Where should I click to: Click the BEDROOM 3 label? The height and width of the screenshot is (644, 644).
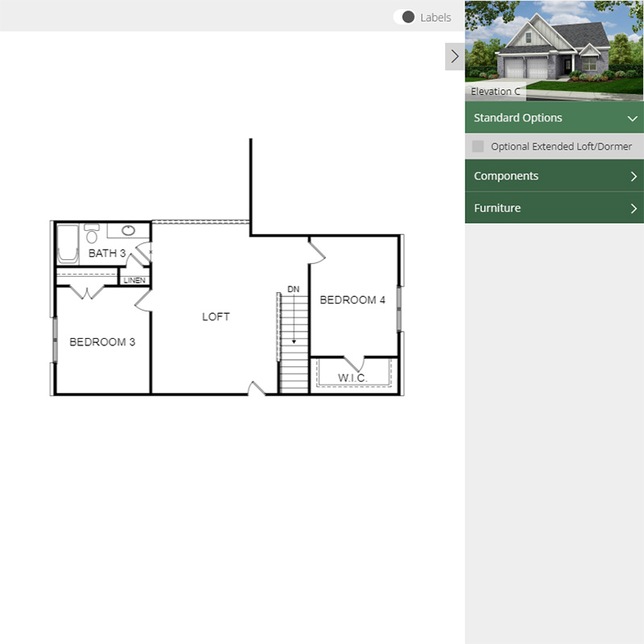[102, 342]
